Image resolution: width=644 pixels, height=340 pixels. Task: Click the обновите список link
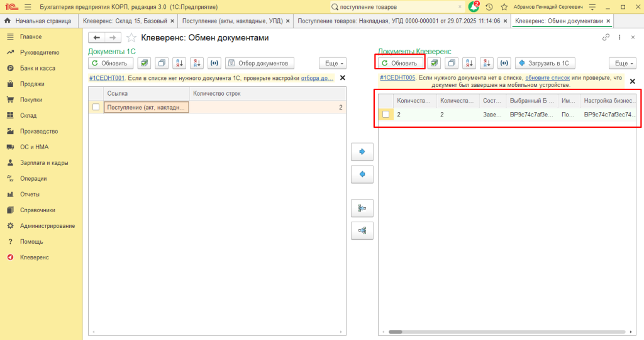[547, 78]
